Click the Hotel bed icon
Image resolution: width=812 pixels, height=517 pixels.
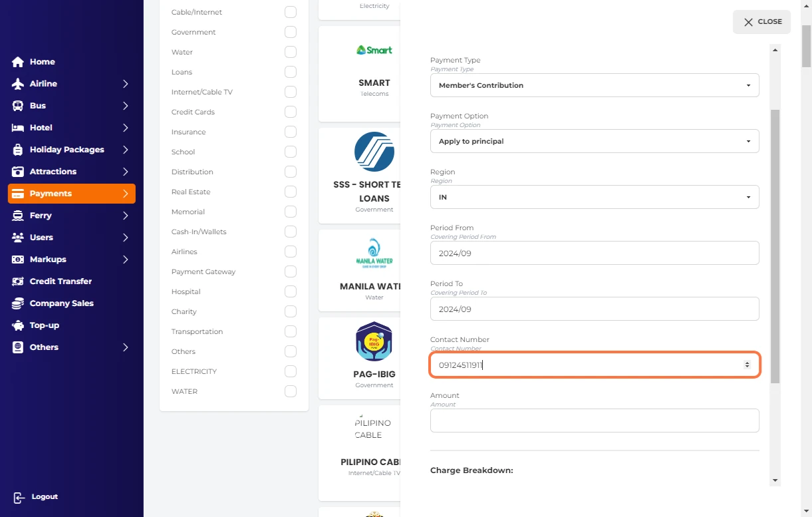click(18, 128)
